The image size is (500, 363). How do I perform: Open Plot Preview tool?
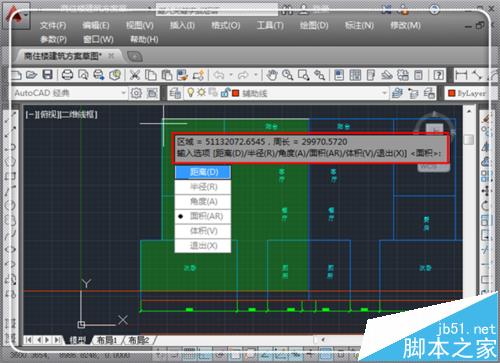coord(83,75)
